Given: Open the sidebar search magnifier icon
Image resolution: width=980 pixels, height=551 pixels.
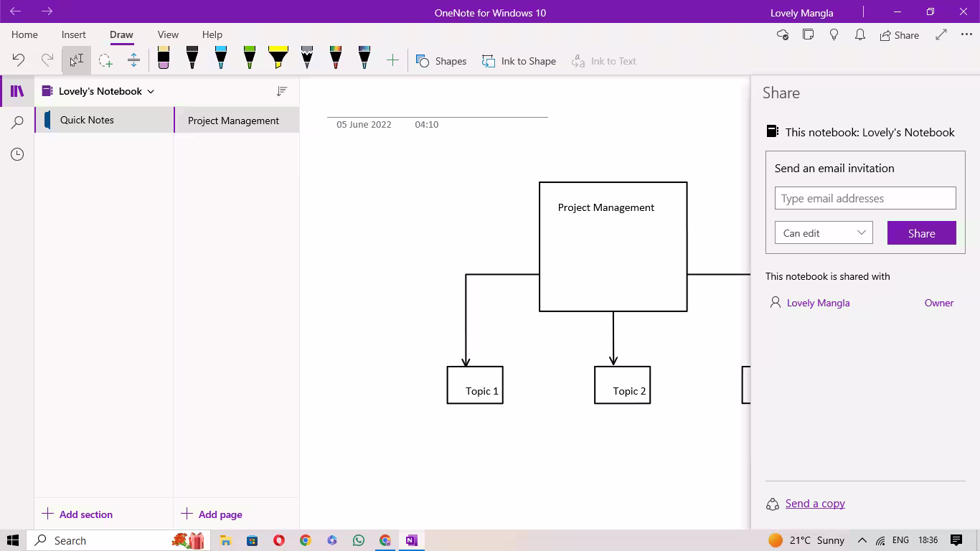Looking at the screenshot, I should pos(17,123).
